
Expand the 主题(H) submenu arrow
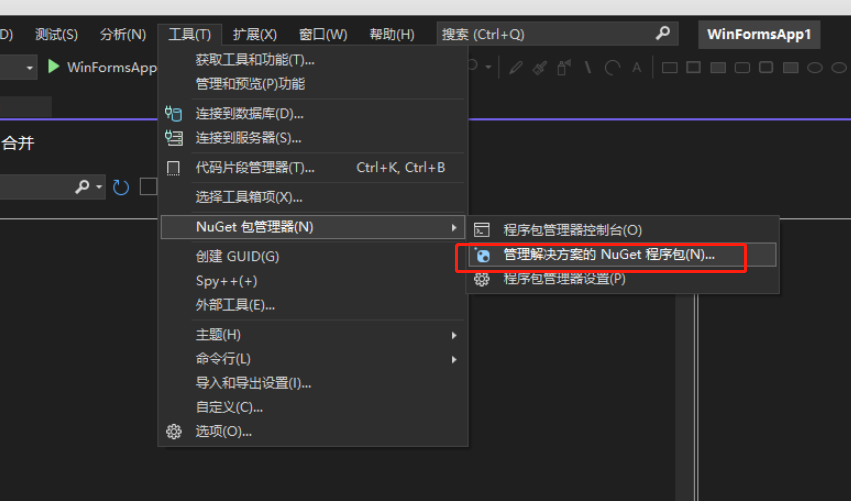(454, 335)
